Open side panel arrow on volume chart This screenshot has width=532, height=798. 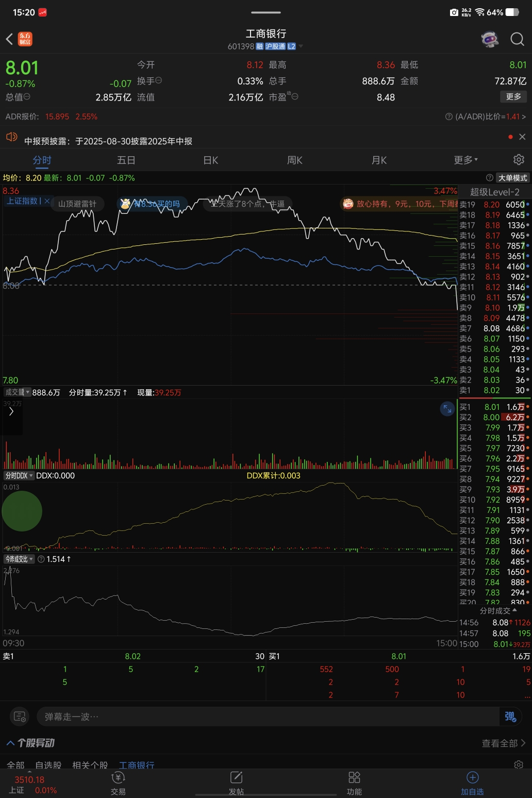pyautogui.click(x=11, y=411)
